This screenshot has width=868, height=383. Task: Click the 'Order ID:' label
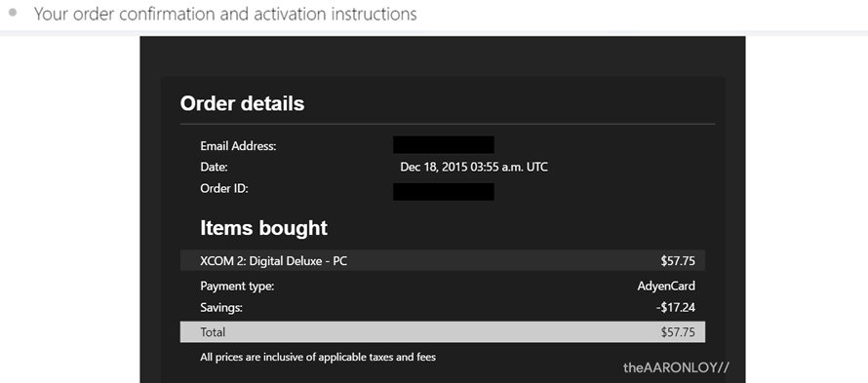(224, 189)
